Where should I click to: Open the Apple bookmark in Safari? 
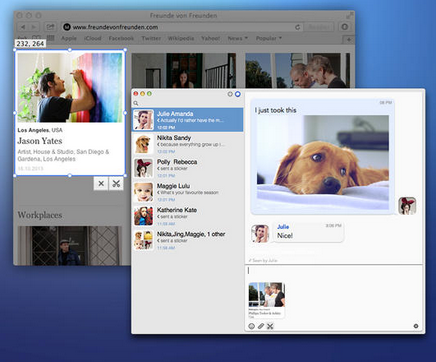click(x=69, y=38)
